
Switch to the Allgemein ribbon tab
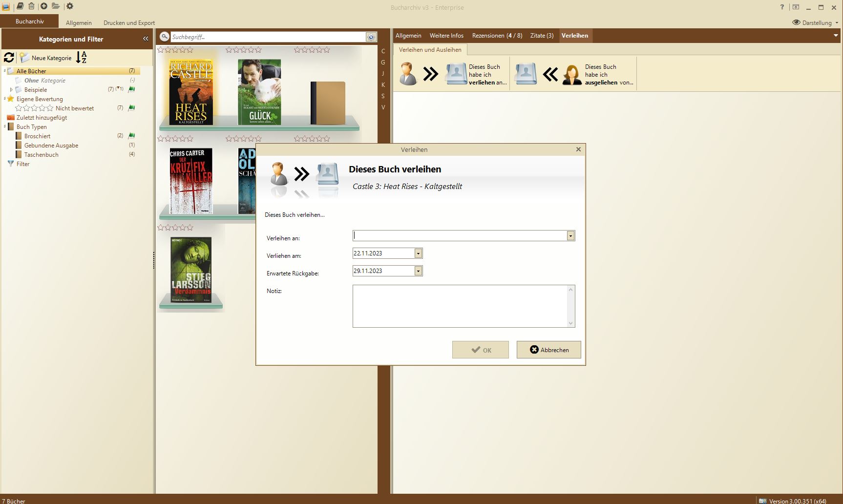coord(79,22)
